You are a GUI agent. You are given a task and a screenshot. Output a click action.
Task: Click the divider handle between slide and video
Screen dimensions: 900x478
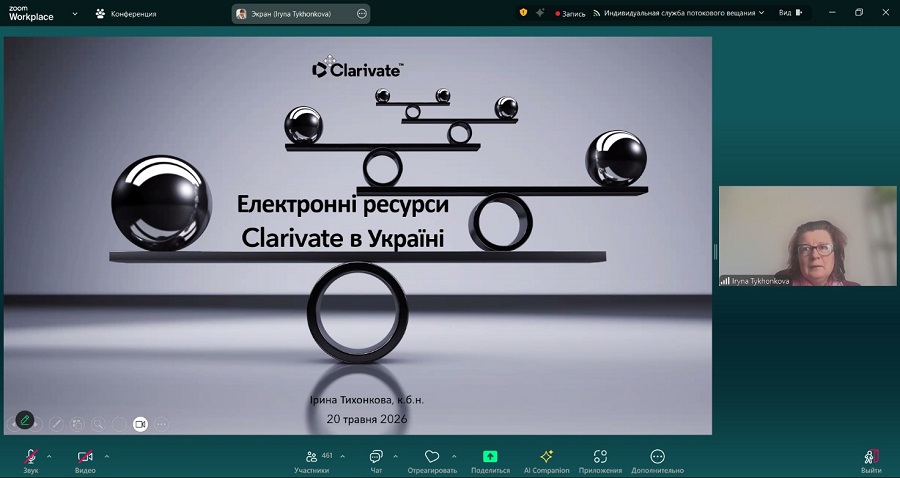pos(715,251)
